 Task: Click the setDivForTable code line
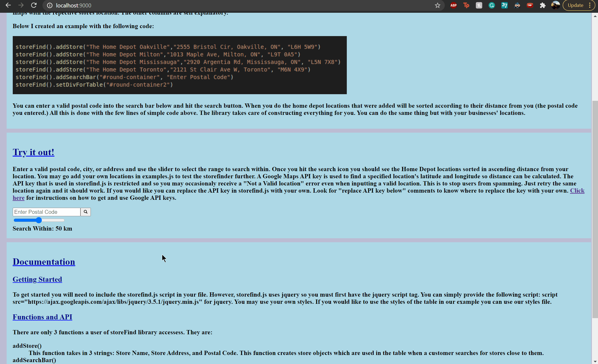coord(94,85)
